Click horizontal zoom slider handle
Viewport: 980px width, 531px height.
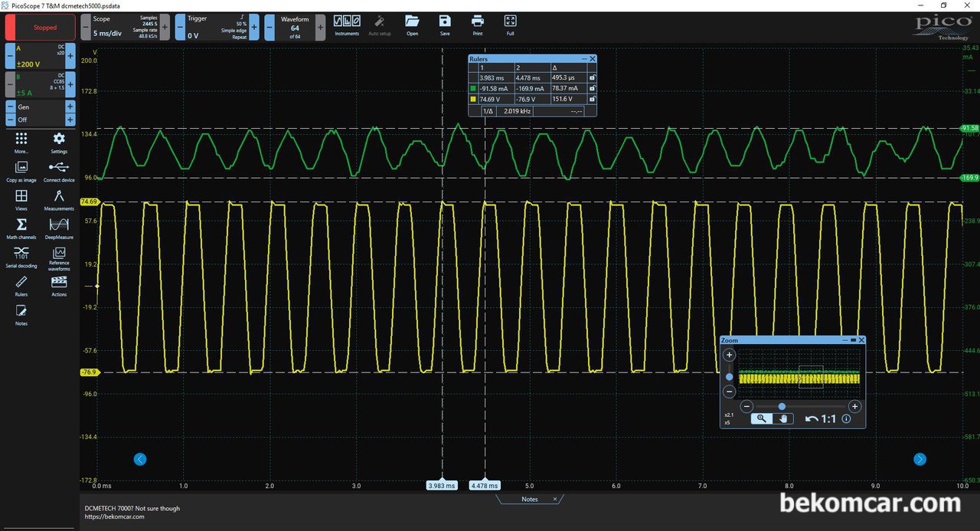click(782, 406)
